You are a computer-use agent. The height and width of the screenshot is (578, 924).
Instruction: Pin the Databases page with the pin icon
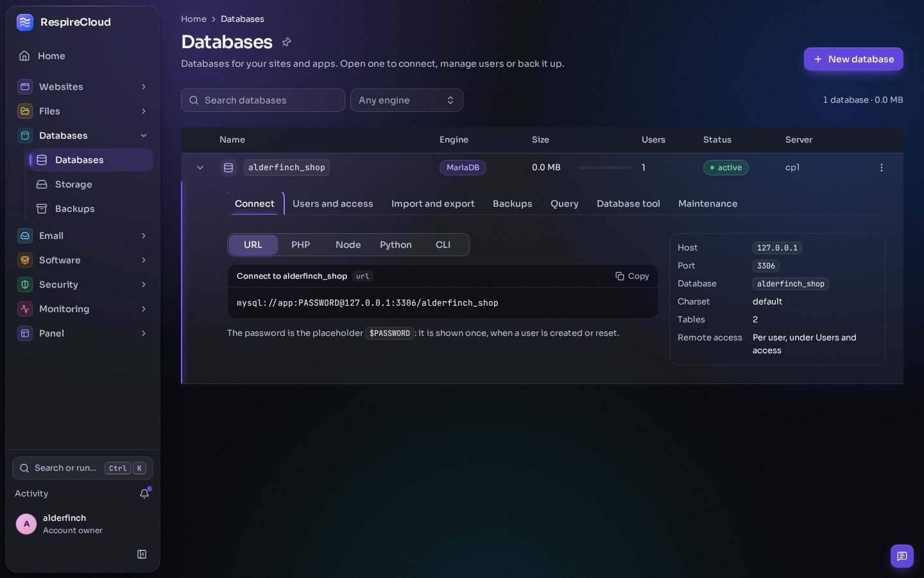click(x=287, y=42)
